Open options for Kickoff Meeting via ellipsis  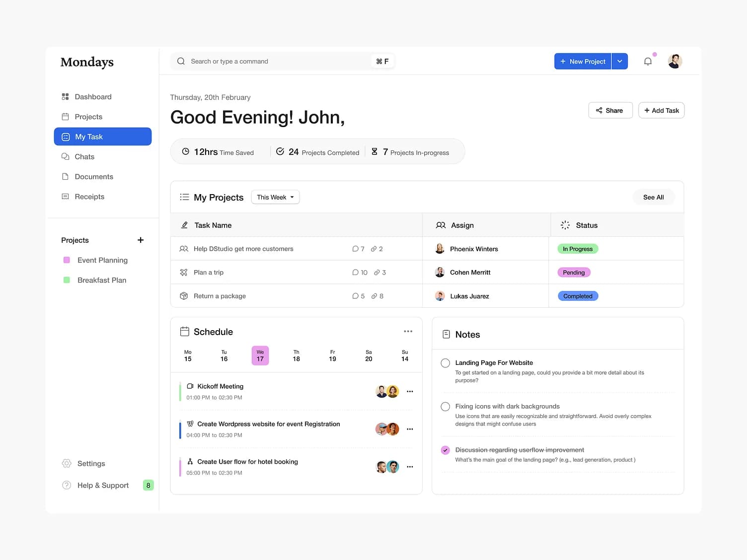pos(410,391)
